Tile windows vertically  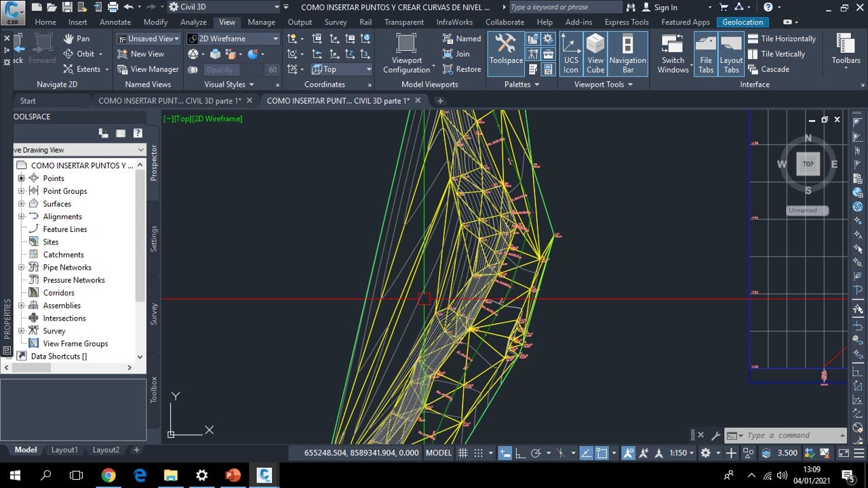(x=776, y=54)
